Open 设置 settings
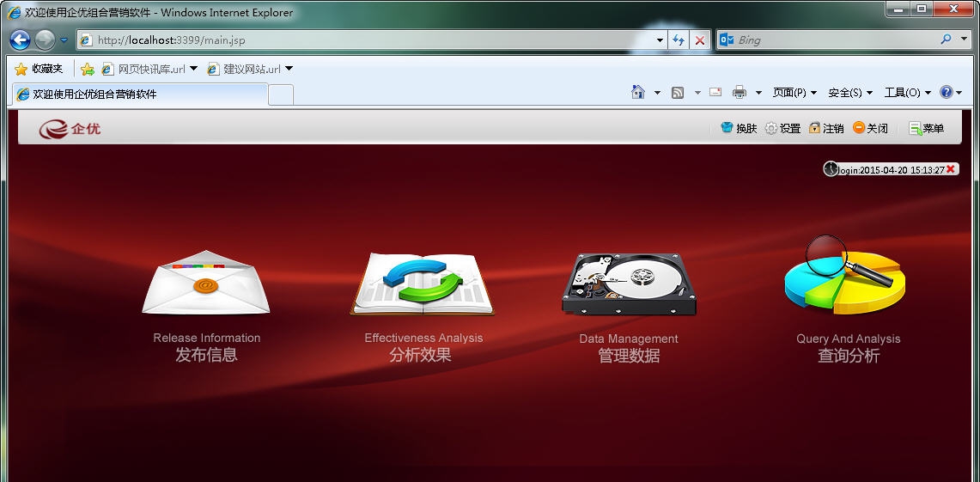980x482 pixels. pyautogui.click(x=783, y=128)
